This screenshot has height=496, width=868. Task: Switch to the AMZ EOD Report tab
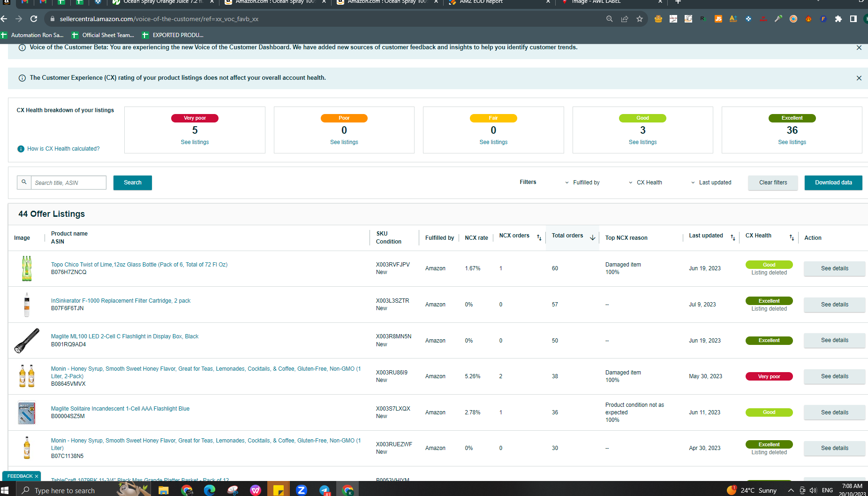[x=500, y=2]
